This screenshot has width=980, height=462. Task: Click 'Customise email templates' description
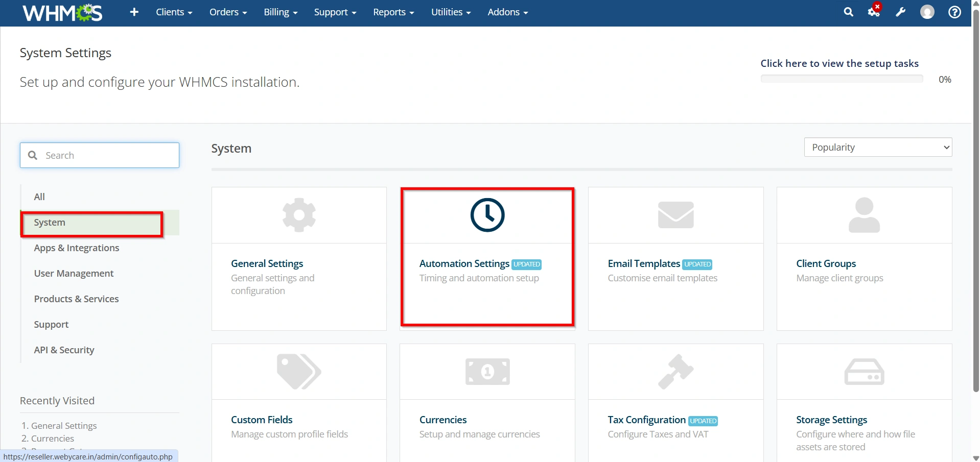pos(662,278)
